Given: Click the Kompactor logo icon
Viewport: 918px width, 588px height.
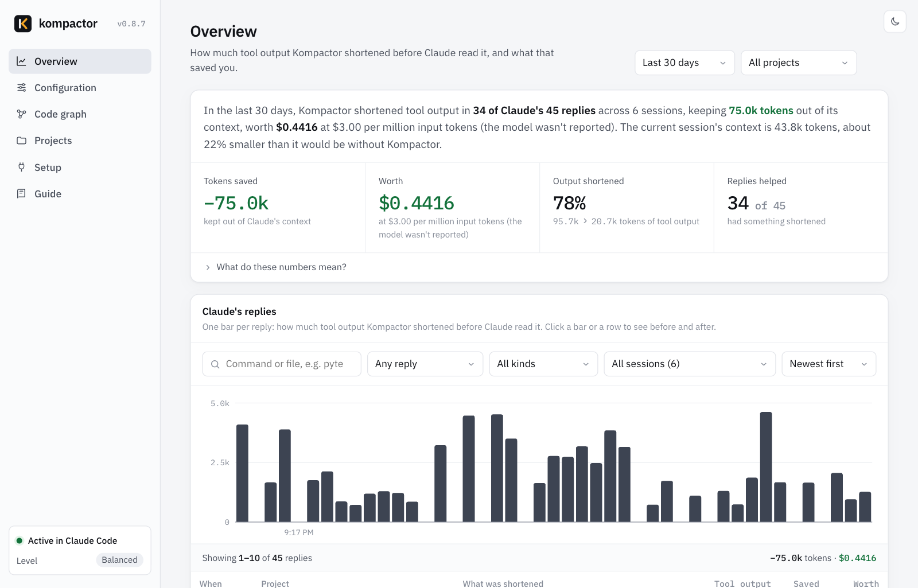Looking at the screenshot, I should point(23,24).
